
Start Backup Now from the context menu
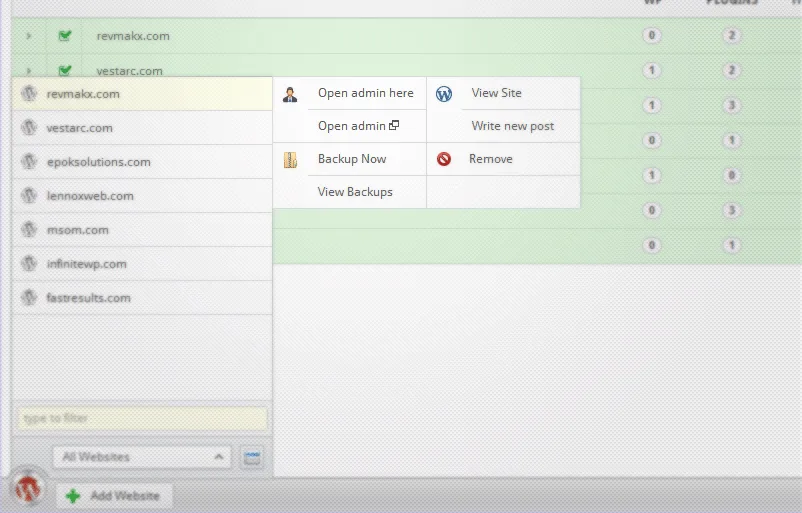point(350,159)
